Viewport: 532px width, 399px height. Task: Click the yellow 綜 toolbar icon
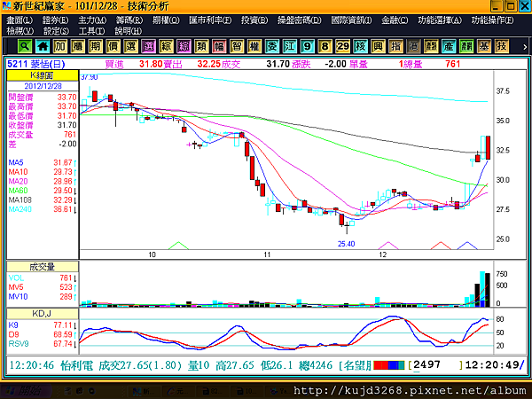point(167,46)
